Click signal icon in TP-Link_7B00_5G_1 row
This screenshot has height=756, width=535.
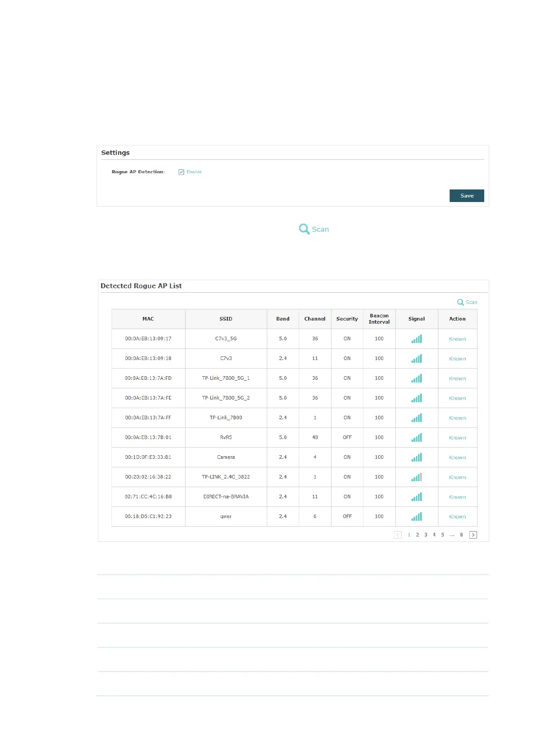416,378
